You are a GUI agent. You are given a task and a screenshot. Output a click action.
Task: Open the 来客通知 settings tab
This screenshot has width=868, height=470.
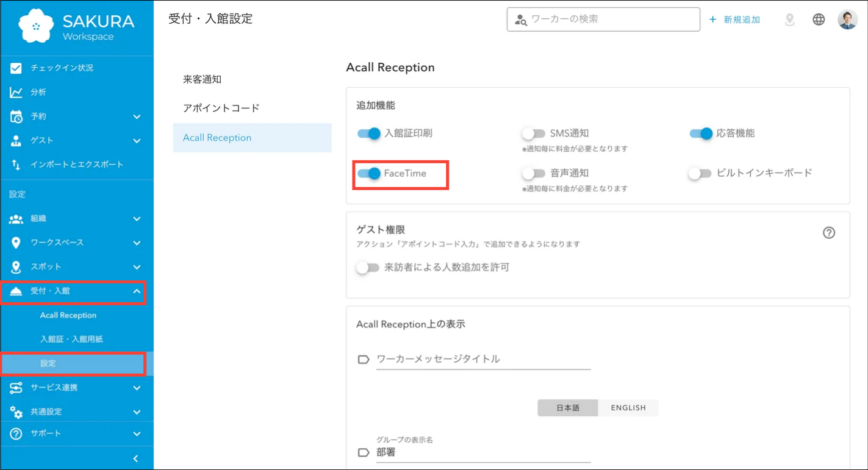tap(253, 79)
